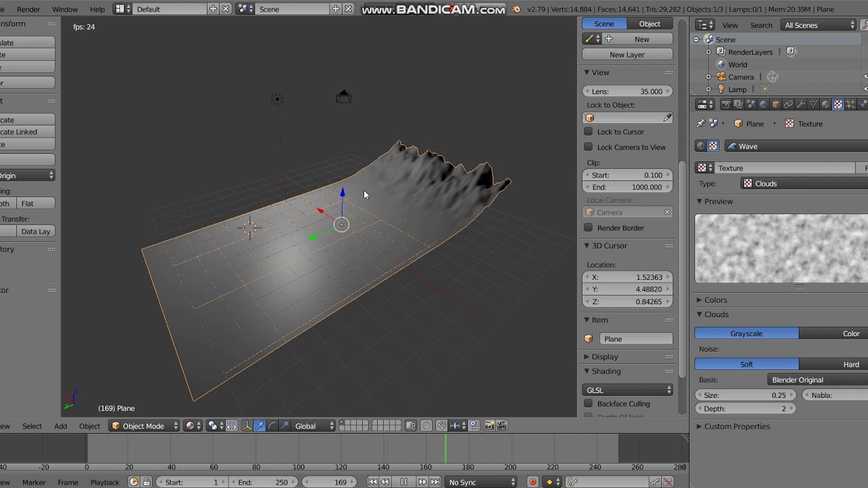Open the Playback menu in timeline
Image resolution: width=868 pixels, height=488 pixels.
click(105, 482)
